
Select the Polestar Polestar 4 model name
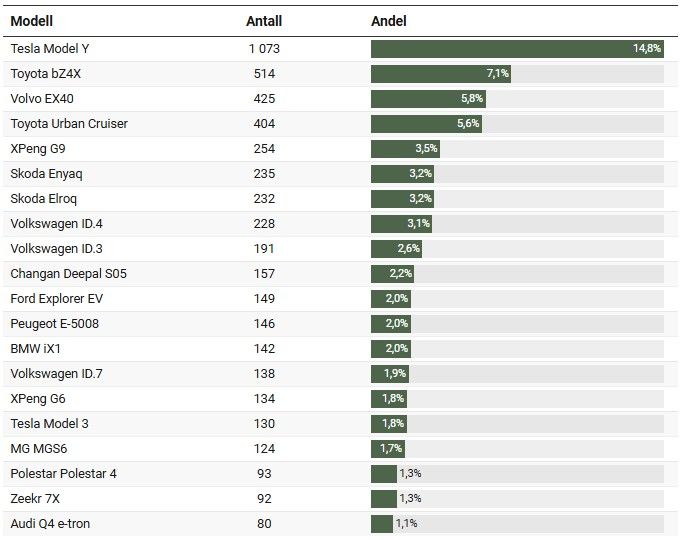point(63,474)
